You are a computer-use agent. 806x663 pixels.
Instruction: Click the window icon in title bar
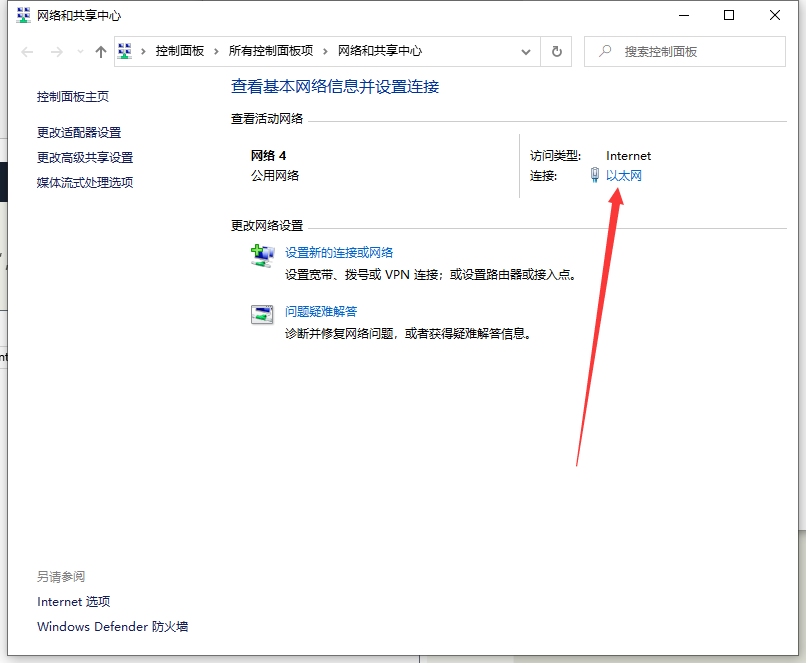click(23, 16)
